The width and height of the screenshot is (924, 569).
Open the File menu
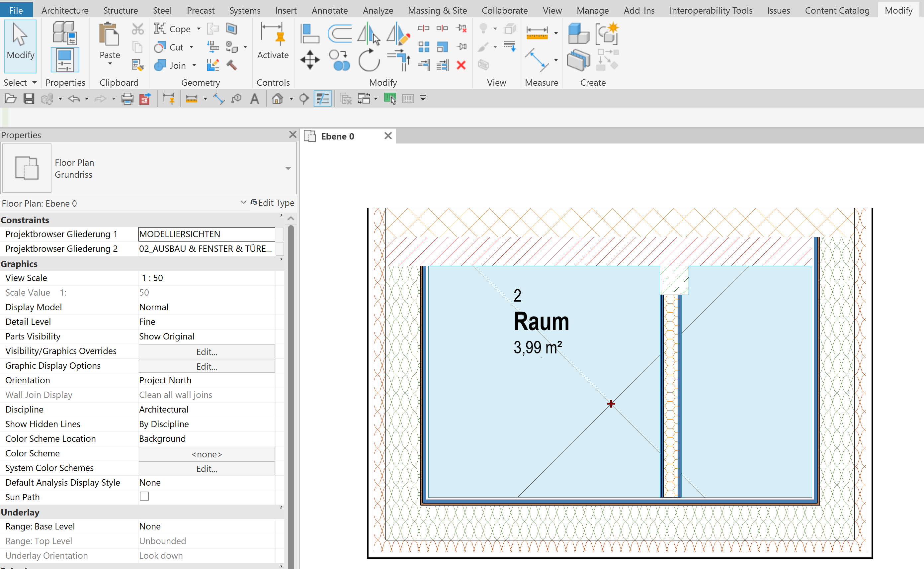(16, 10)
